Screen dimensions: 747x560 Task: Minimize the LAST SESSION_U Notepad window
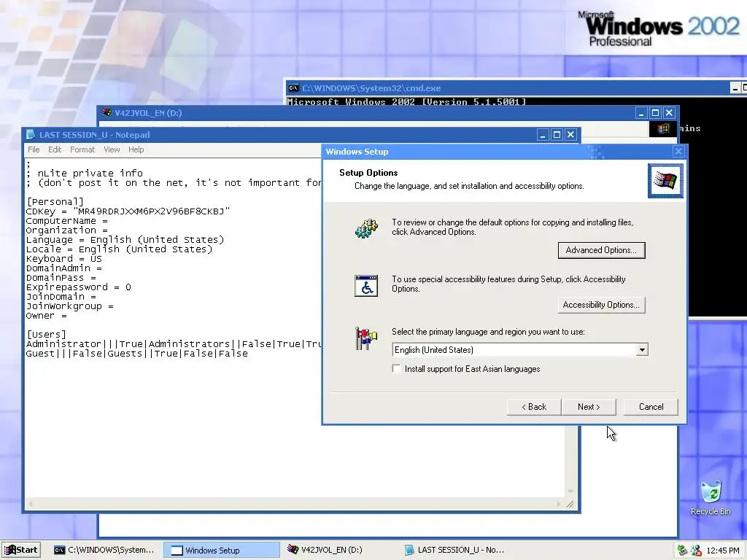[543, 135]
